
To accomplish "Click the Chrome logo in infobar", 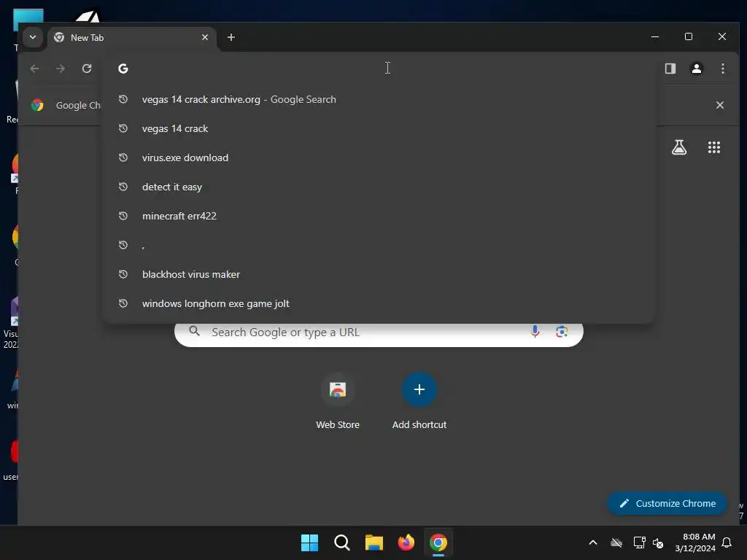I will [37, 105].
